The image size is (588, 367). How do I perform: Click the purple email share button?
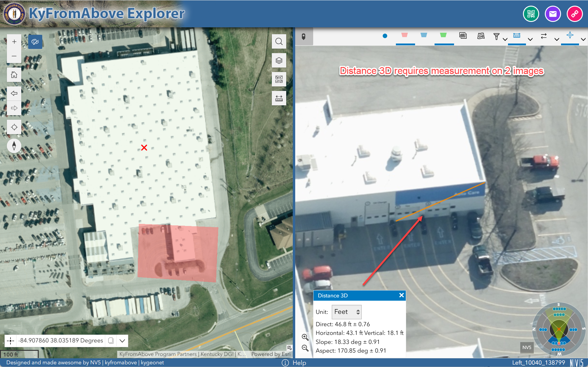[x=553, y=14]
